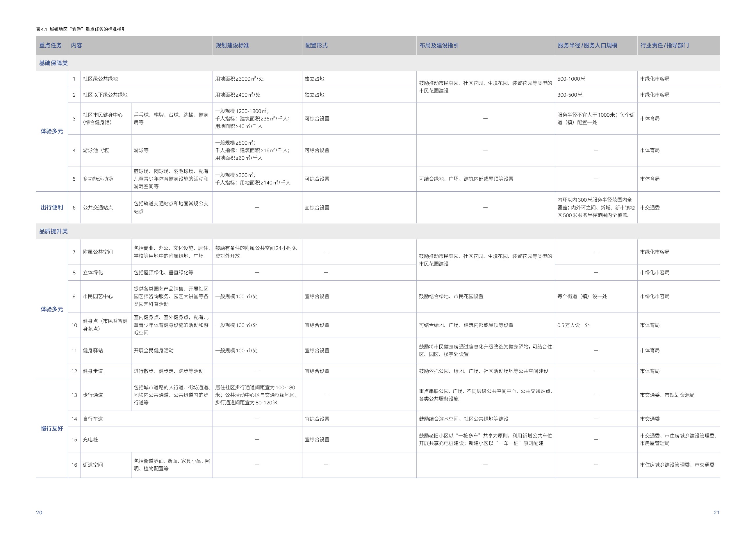
Task: Click the 慢行友好 task label
Action: click(x=52, y=429)
